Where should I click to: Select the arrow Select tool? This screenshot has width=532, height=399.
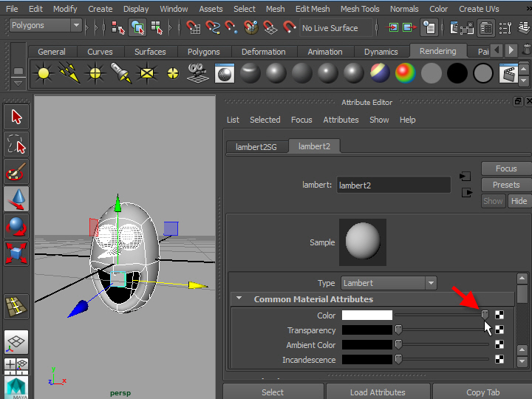[x=16, y=117]
